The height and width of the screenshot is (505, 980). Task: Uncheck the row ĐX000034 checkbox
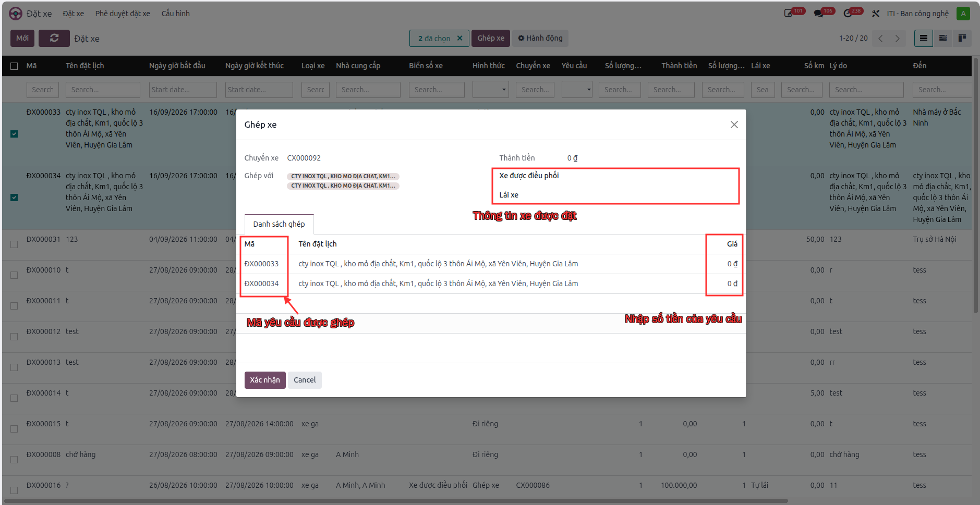[14, 198]
